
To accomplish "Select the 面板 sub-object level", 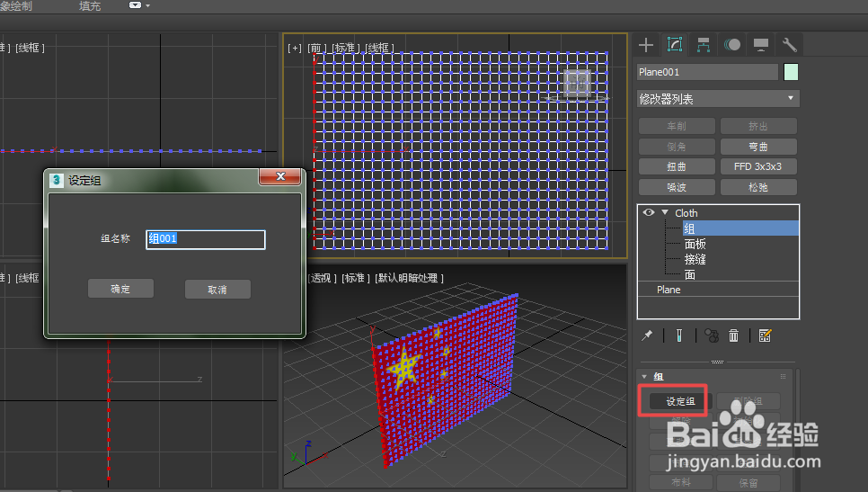I will 695,244.
